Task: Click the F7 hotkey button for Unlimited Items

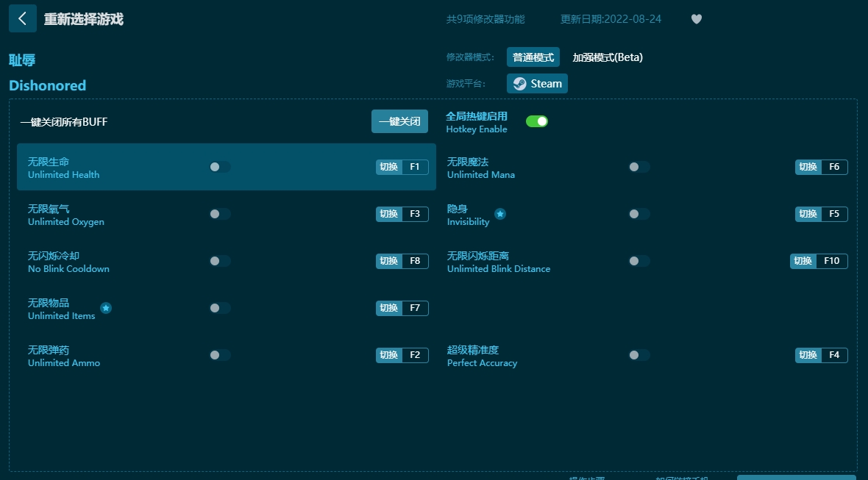Action: tap(402, 308)
